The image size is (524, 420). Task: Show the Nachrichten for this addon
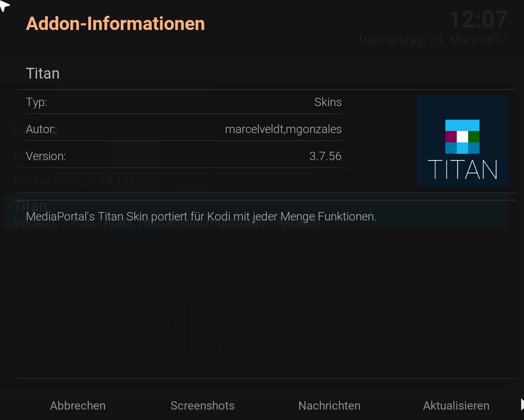point(329,405)
